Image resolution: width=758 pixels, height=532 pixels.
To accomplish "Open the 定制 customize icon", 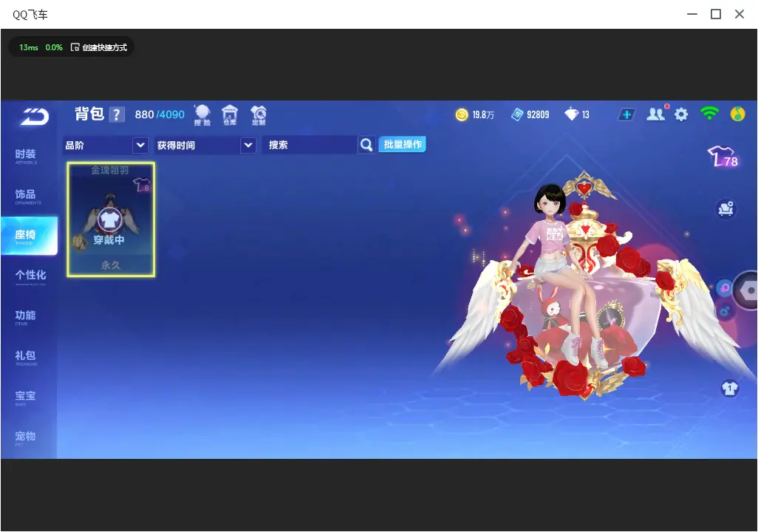I will (259, 115).
